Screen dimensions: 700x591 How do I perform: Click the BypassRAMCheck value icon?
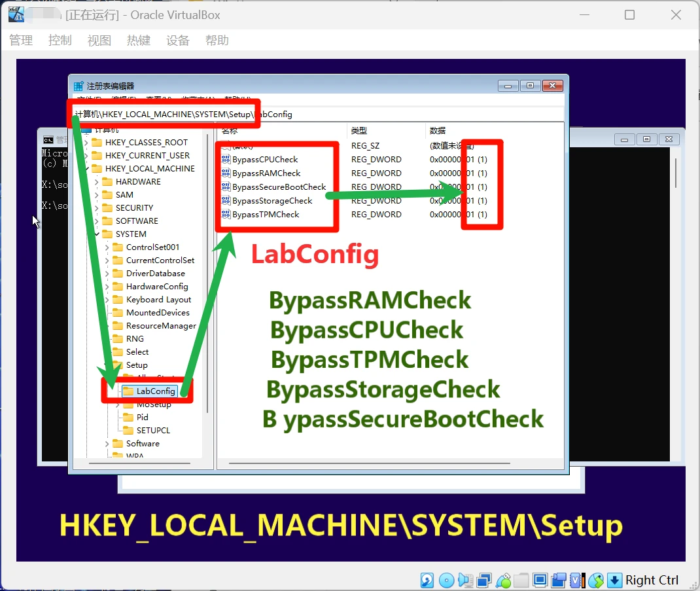(226, 173)
